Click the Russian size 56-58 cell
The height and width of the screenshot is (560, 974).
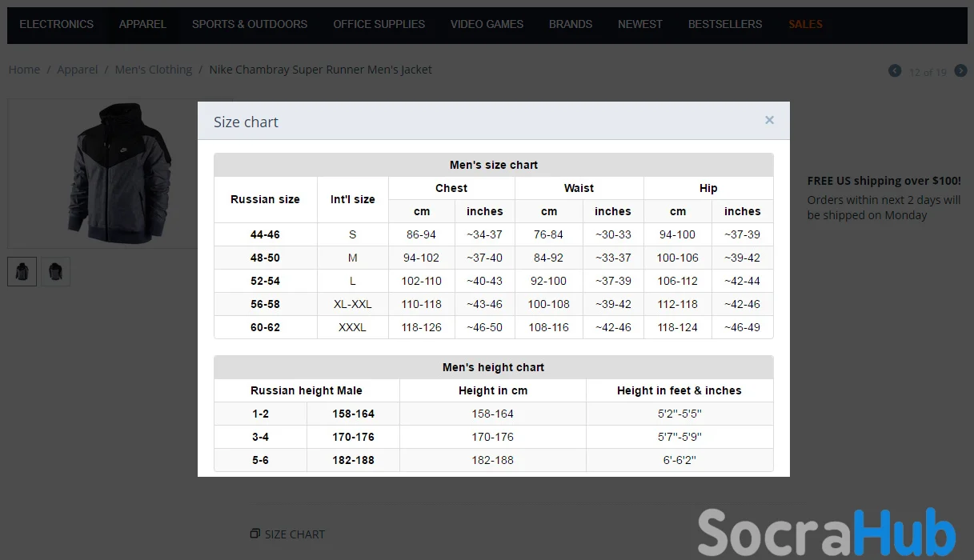coord(265,304)
